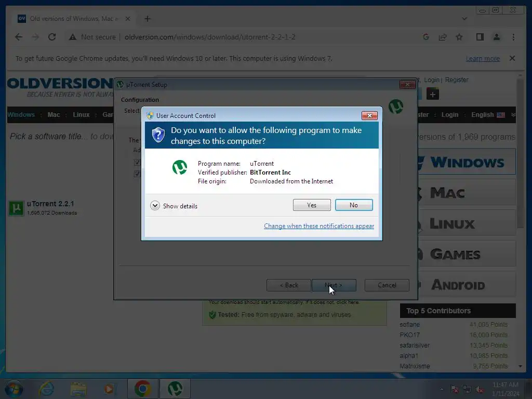Click the Not secure warning icon
Image resolution: width=532 pixels, height=399 pixels.
coord(73,37)
